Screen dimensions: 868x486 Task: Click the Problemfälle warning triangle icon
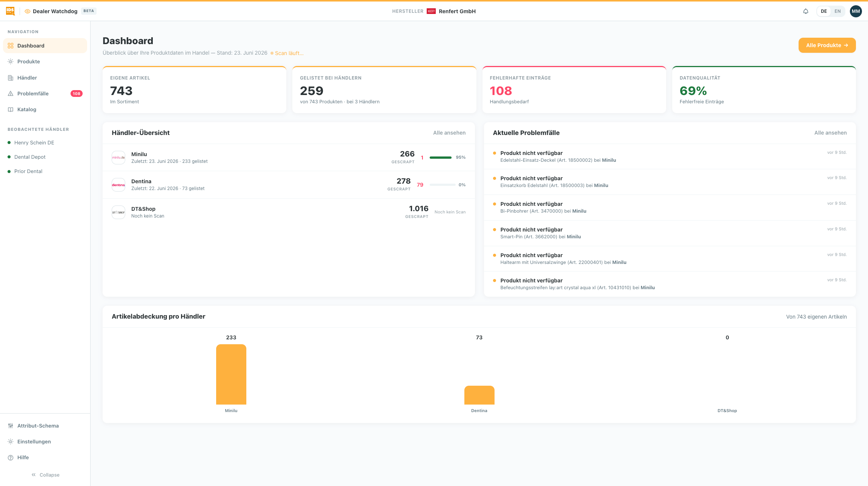pyautogui.click(x=11, y=94)
